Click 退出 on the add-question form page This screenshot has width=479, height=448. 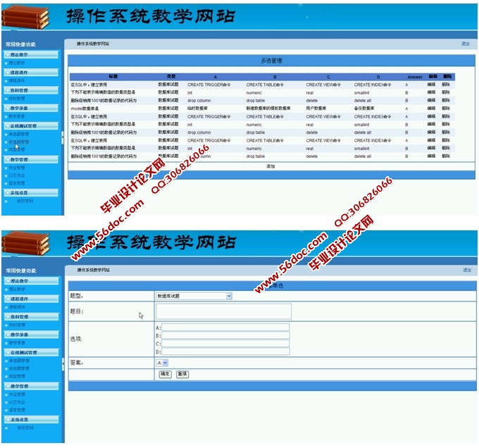click(x=467, y=270)
